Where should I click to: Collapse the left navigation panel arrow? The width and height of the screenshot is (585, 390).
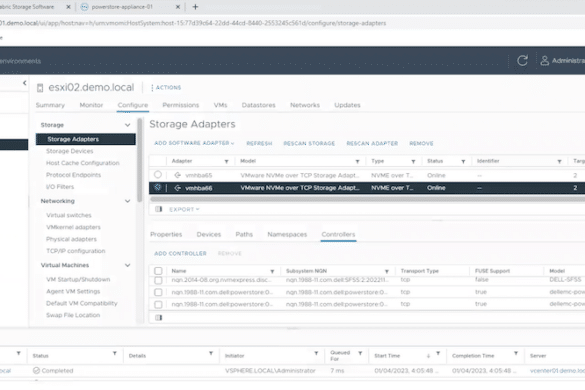pos(25,83)
